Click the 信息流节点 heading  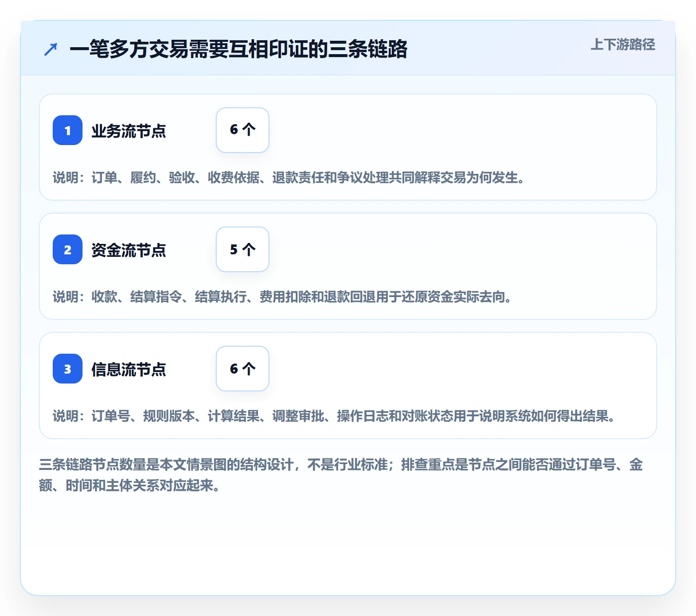129,370
